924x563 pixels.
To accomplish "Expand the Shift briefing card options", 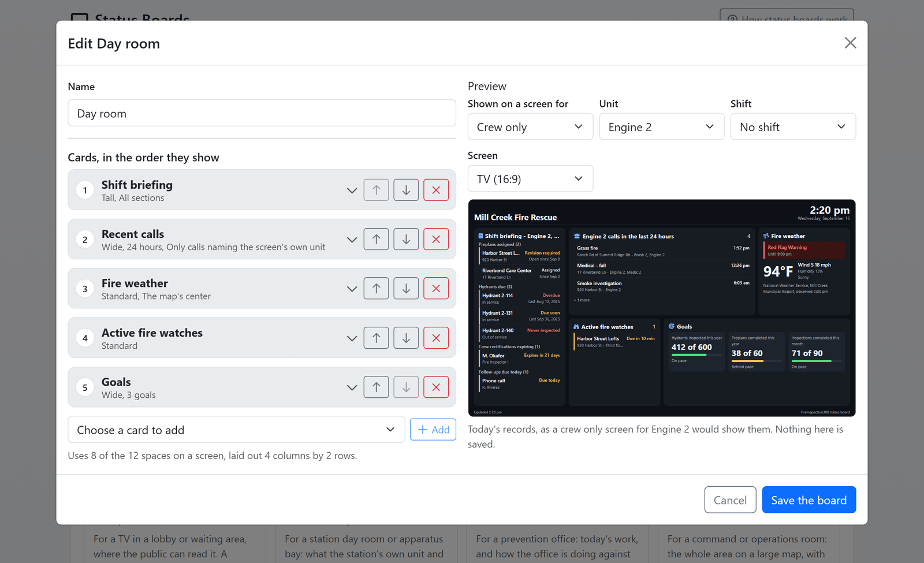I will 352,191.
